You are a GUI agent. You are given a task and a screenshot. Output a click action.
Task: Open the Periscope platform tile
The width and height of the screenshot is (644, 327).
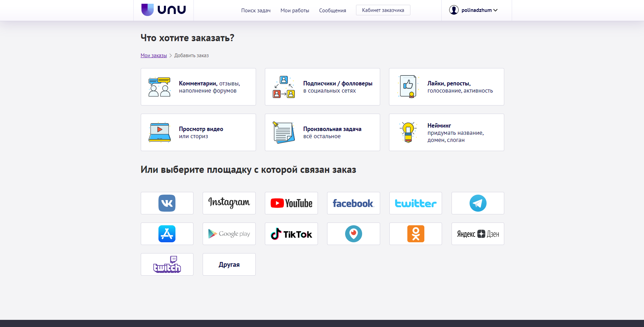354,234
